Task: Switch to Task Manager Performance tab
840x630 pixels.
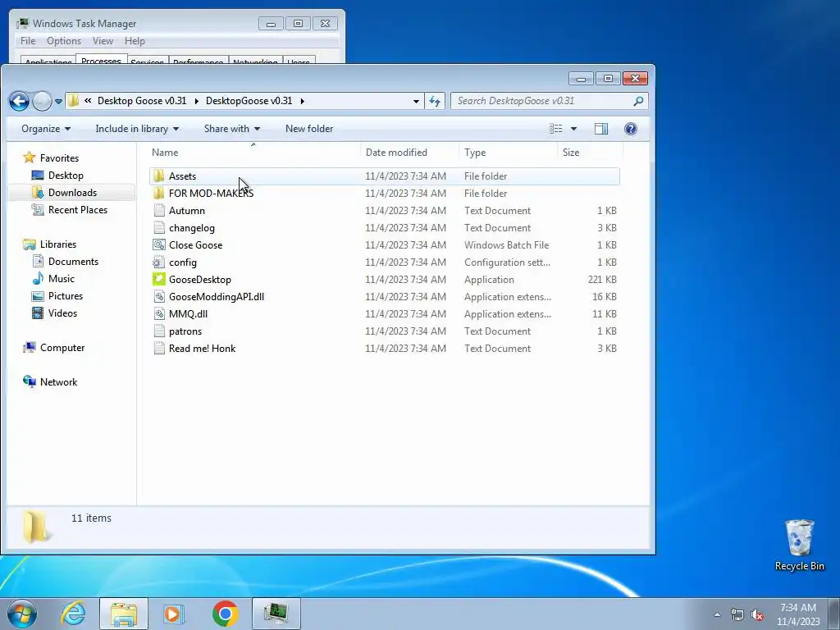Action: (x=199, y=61)
